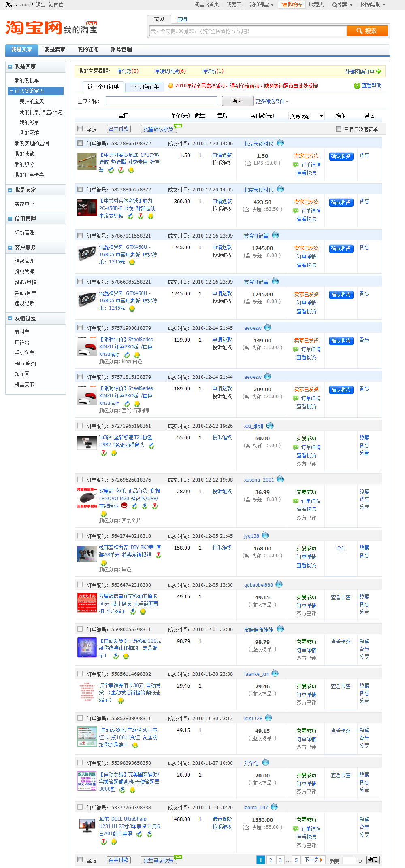Open the 账号管理 main tab
The image size is (405, 868).
coord(121,50)
